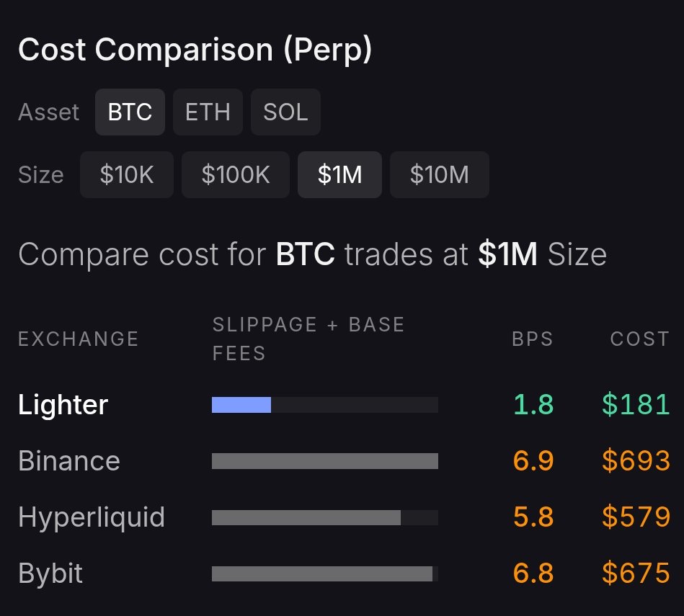Click the blue Lighter slippage bar

[241, 405]
